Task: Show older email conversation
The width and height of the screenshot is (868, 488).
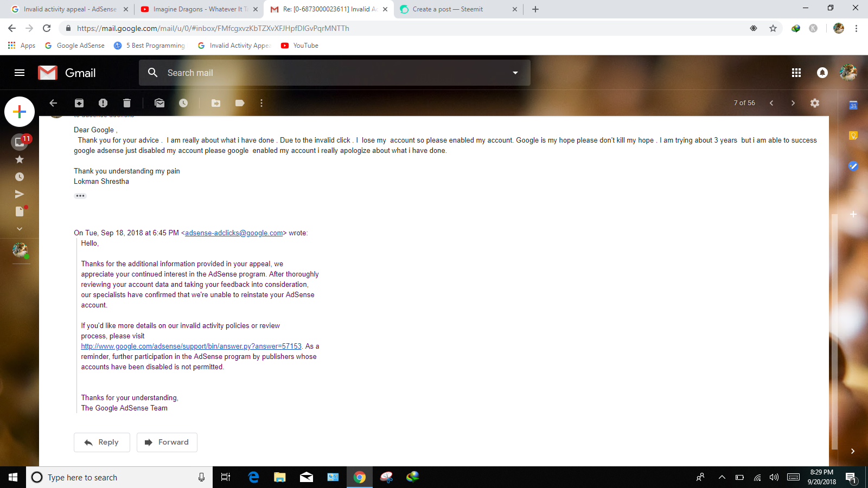Action: tap(793, 103)
